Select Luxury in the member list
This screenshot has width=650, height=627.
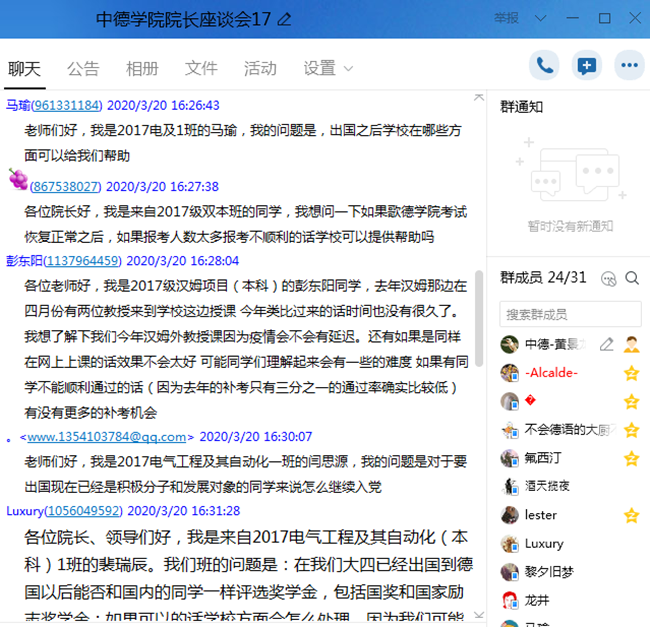click(x=543, y=544)
